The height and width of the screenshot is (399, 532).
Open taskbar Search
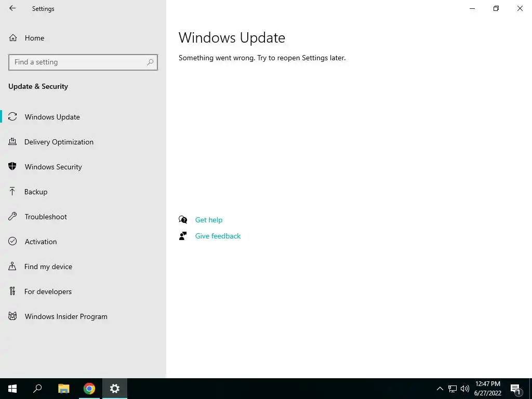37,389
